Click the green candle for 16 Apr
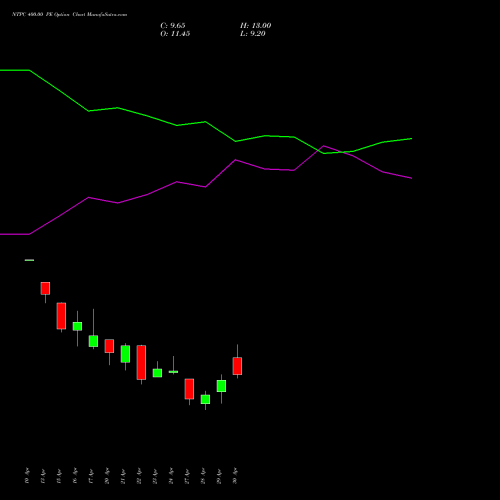The width and height of the screenshot is (500, 500). click(77, 326)
